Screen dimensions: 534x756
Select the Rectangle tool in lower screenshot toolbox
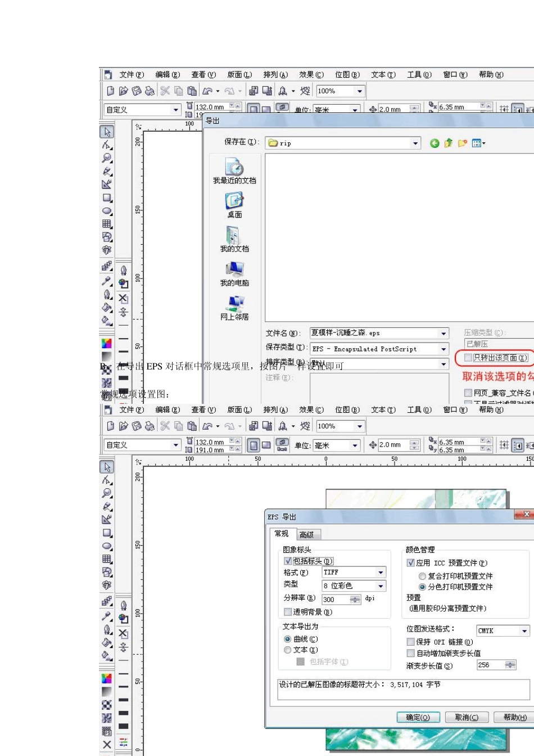click(x=107, y=533)
